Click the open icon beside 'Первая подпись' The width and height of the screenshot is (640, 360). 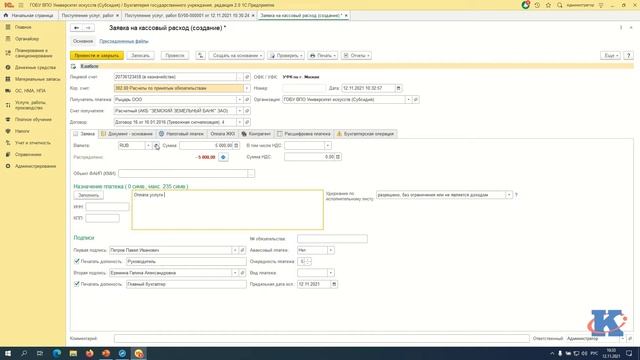242,250
